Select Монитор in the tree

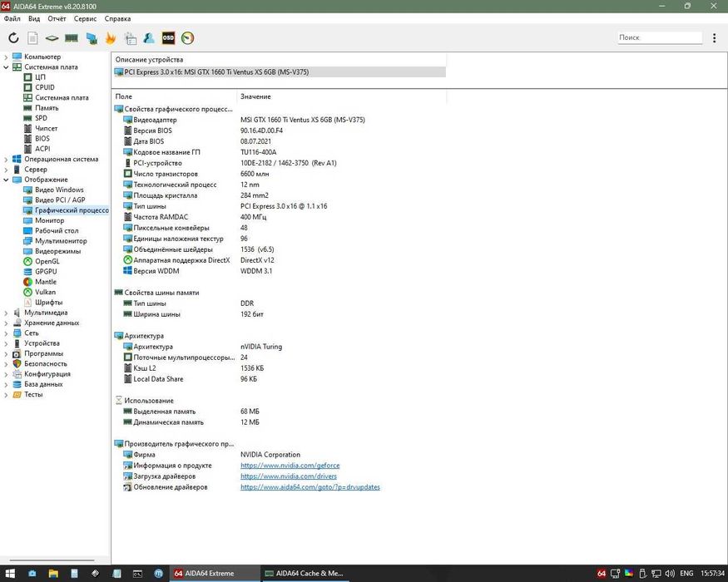click(x=49, y=220)
